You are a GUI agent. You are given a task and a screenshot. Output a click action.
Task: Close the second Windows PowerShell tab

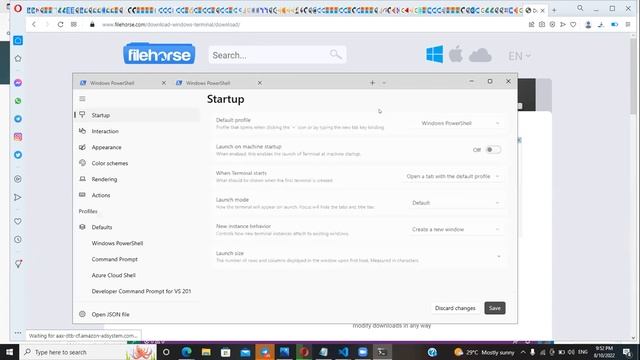pyautogui.click(x=260, y=83)
